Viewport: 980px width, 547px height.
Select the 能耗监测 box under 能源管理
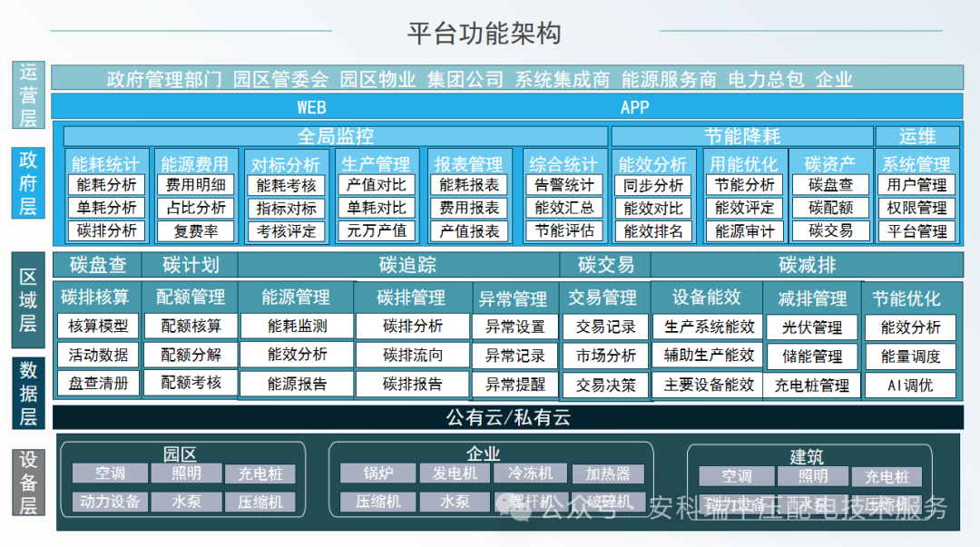pos(297,327)
